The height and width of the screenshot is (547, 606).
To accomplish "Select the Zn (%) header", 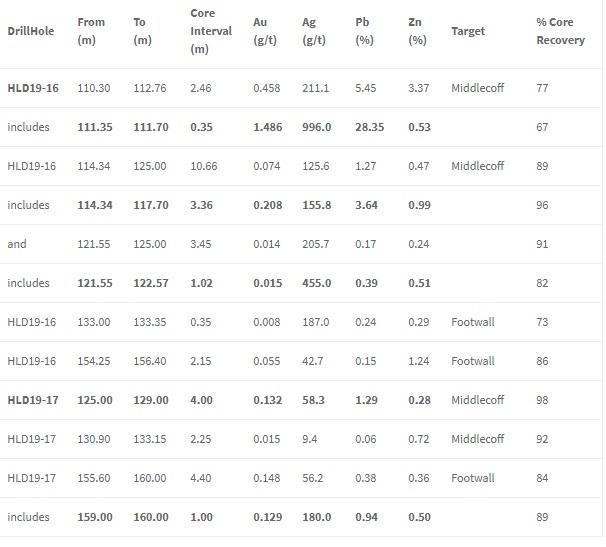I will coord(417,31).
